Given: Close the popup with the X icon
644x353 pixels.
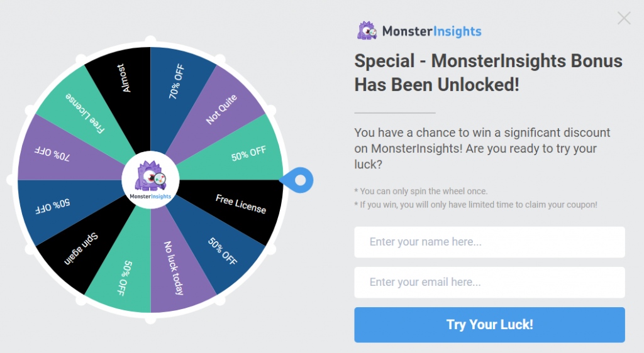Looking at the screenshot, I should coord(624,18).
